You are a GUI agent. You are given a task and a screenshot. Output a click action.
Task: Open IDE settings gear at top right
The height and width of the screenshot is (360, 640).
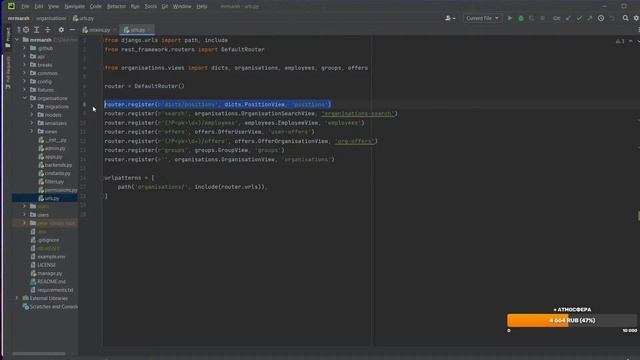(636, 18)
